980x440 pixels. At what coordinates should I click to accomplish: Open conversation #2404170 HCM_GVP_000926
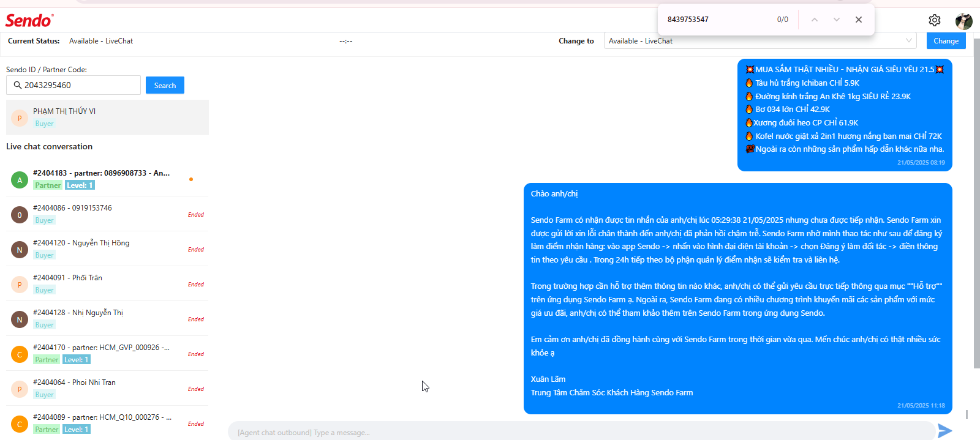107,353
